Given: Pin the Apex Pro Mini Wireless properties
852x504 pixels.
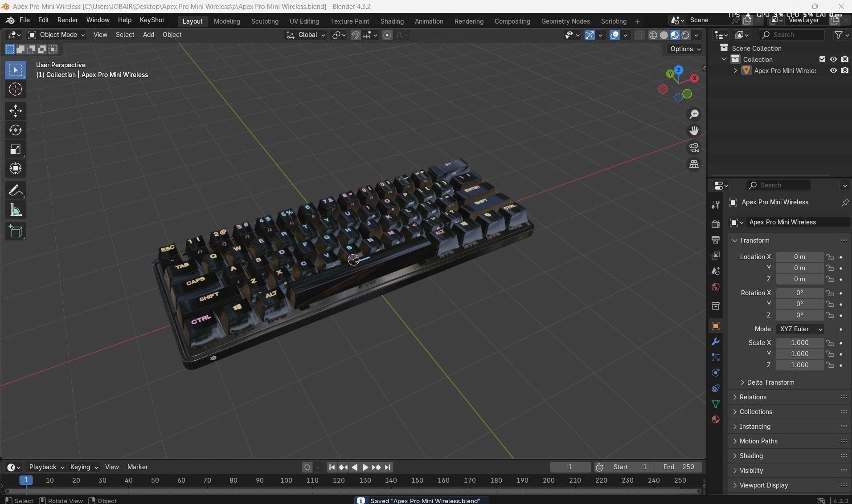Looking at the screenshot, I should 845,202.
